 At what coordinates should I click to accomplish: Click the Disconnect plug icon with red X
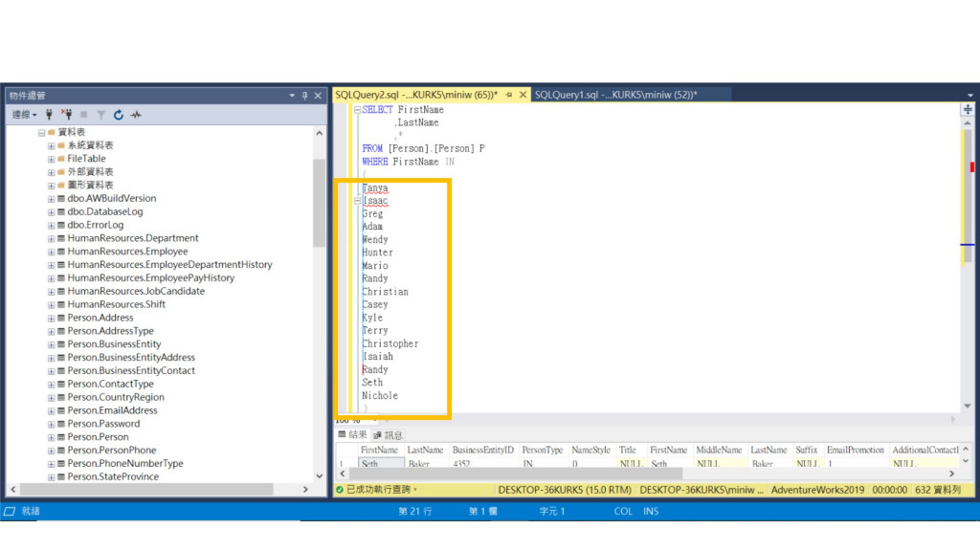(66, 115)
